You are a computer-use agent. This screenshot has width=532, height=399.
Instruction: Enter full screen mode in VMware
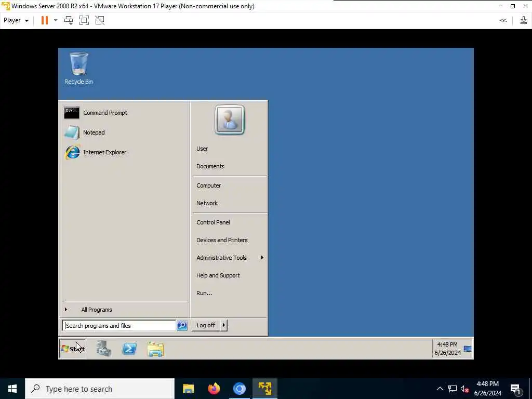pyautogui.click(x=84, y=20)
